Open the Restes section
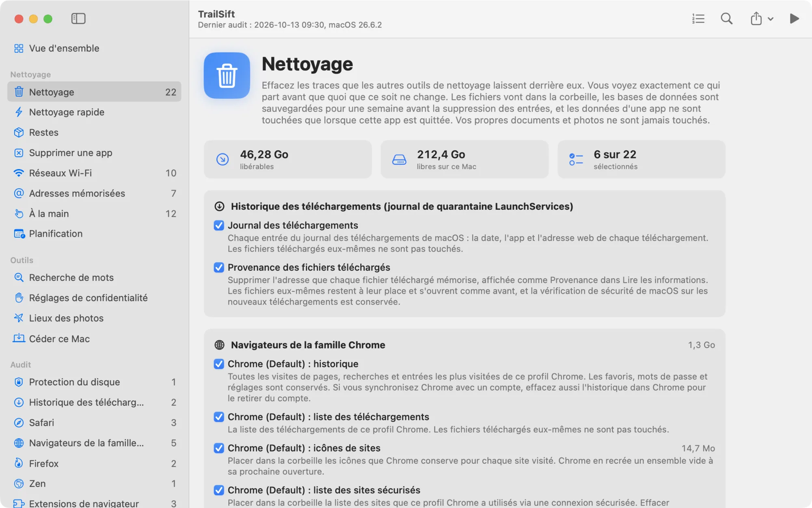Screen dimensions: 812x508 pyautogui.click(x=94, y=132)
